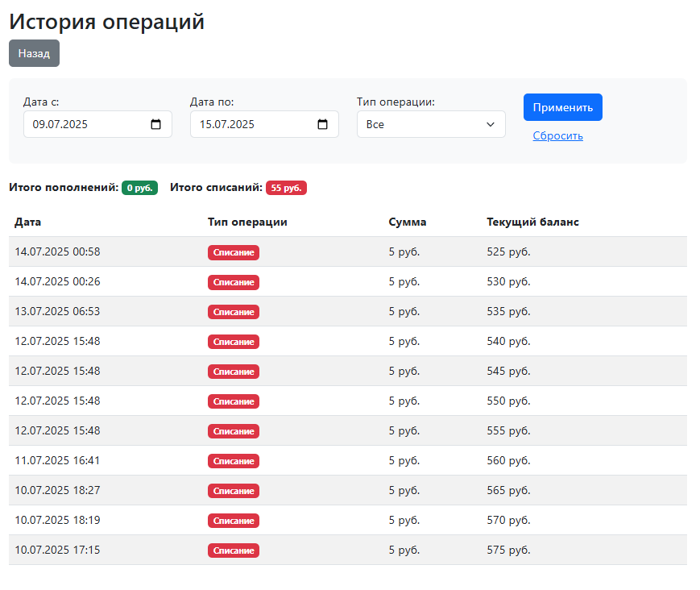Click the Применить button

562,107
